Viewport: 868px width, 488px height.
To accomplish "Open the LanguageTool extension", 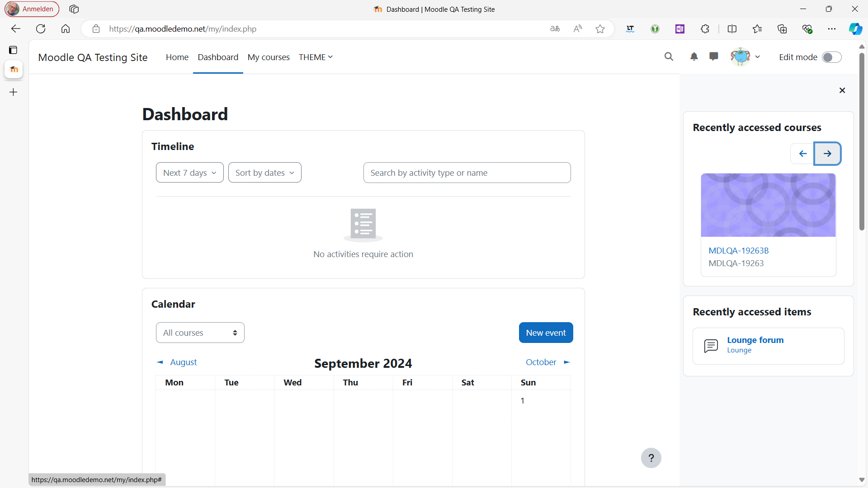I will pyautogui.click(x=630, y=29).
